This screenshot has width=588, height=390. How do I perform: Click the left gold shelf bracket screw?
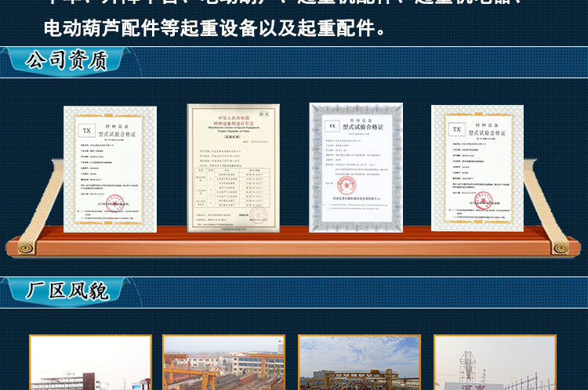[x=26, y=247]
